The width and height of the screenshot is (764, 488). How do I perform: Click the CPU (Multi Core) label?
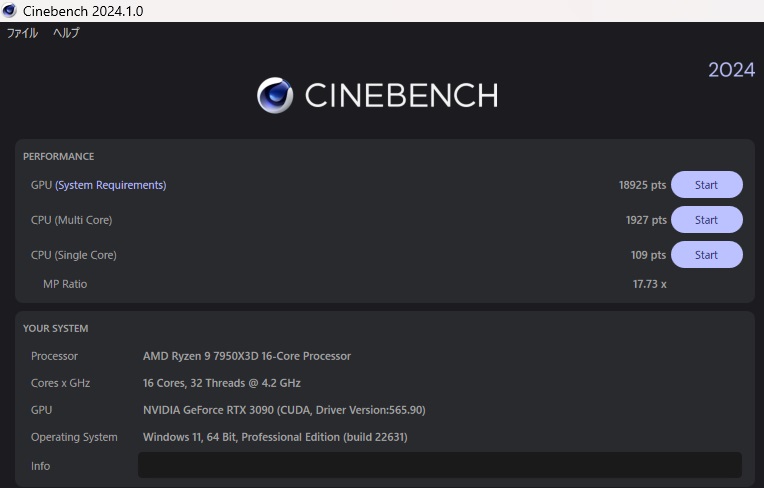pos(72,220)
